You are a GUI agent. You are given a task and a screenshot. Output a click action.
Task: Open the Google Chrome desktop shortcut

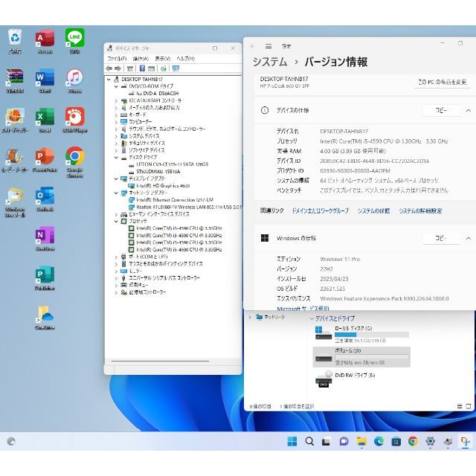coord(74,162)
